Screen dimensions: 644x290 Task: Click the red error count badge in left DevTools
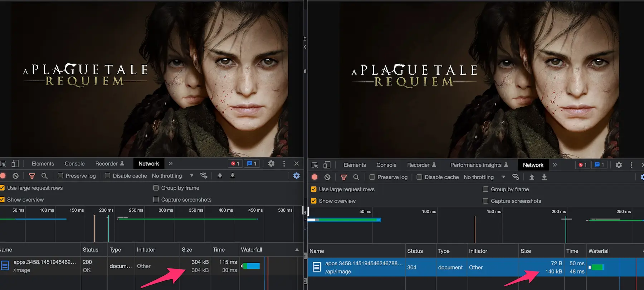tap(235, 163)
